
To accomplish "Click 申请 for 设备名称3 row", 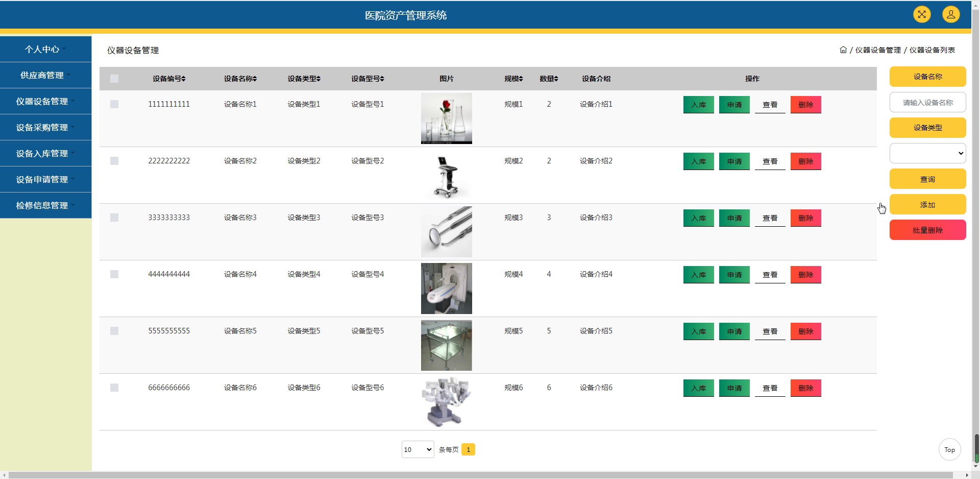I will [734, 218].
